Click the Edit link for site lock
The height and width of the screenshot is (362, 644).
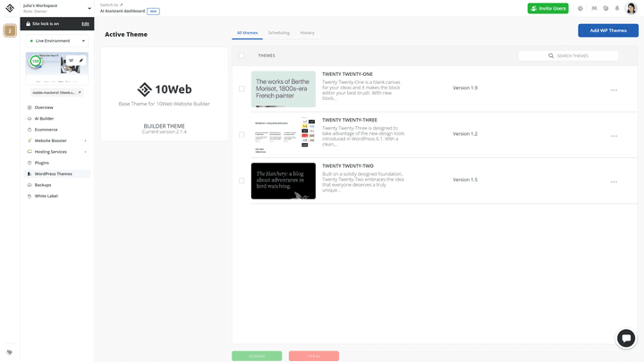85,24
